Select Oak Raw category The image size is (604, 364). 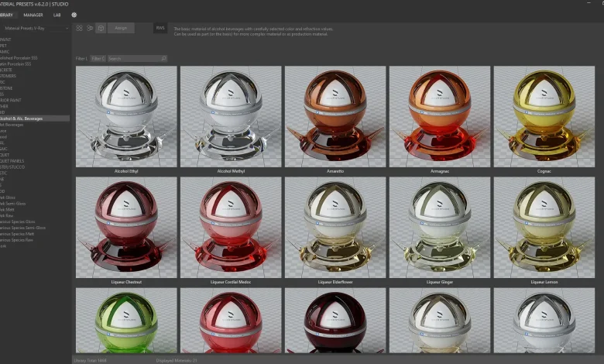(6, 216)
